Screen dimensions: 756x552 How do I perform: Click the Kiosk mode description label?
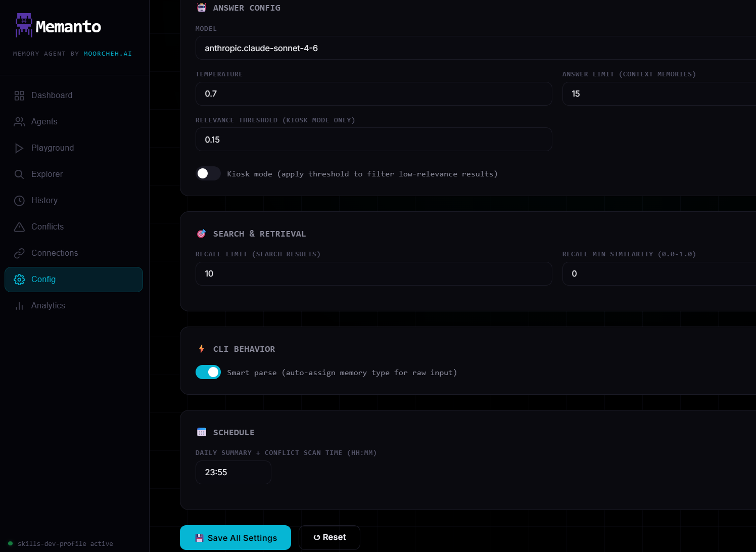point(362,174)
